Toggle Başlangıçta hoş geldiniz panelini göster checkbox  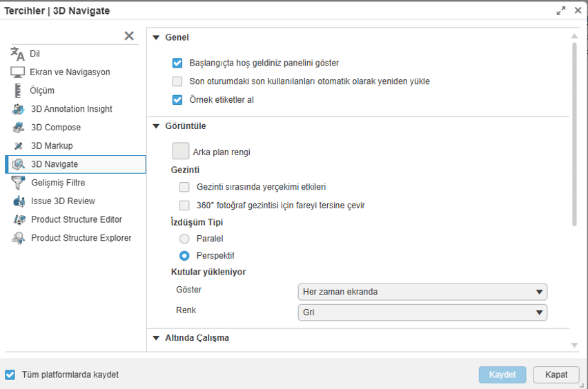(x=177, y=63)
